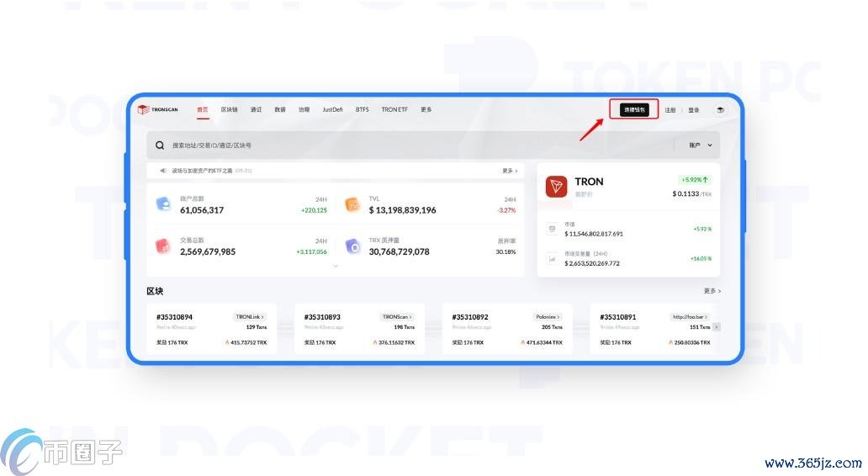Open block #35310892
Viewport: 868px width, 476px height.
[470, 317]
